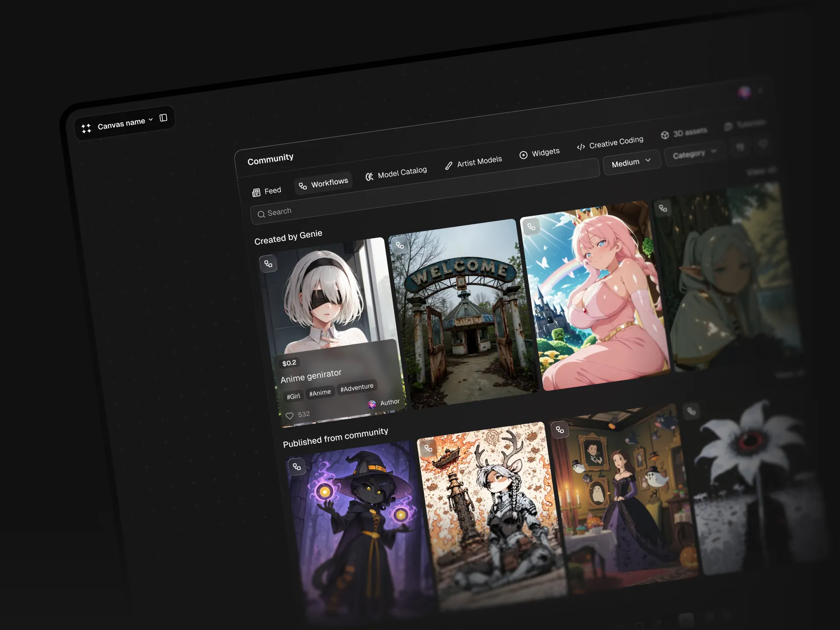Click the 532 likes count
The width and height of the screenshot is (840, 630).
[304, 414]
